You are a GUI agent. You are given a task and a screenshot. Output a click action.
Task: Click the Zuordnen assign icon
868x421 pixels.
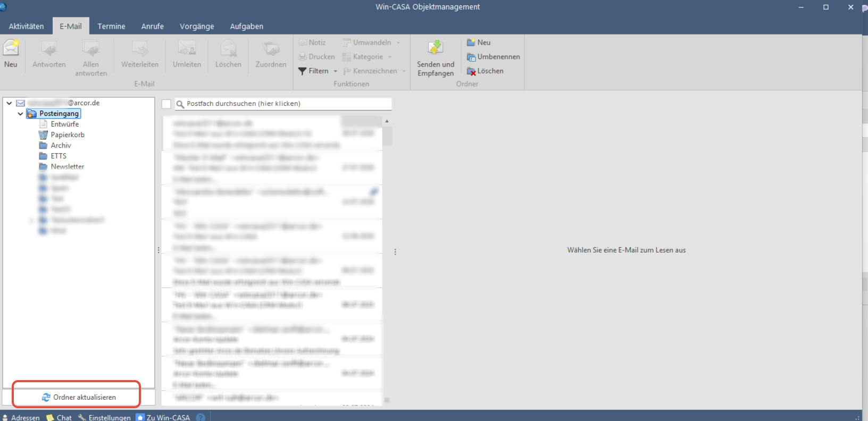pyautogui.click(x=271, y=49)
